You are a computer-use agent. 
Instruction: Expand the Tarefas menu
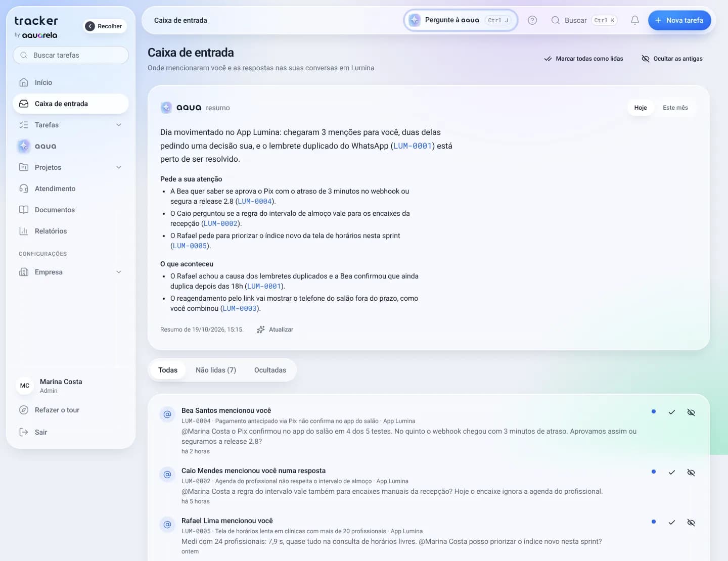(71, 125)
